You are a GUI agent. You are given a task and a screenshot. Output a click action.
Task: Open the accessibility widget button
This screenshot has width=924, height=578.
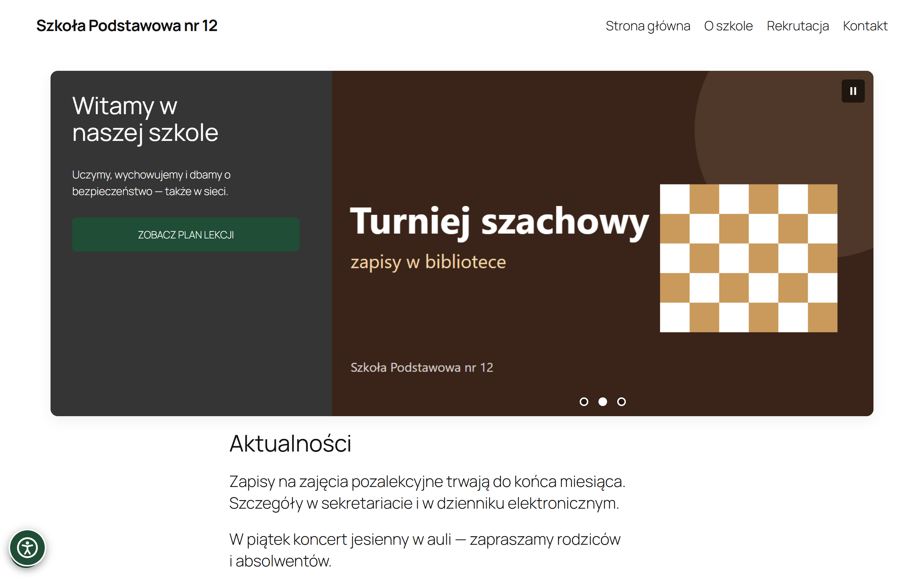27,548
